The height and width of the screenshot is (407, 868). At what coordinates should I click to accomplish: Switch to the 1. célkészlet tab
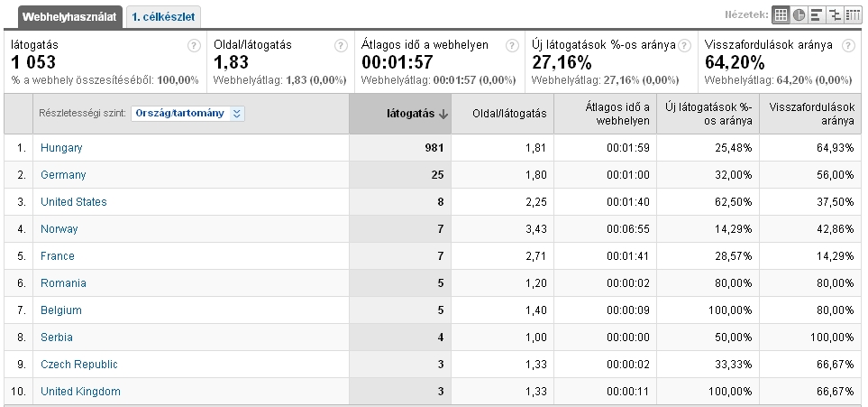[x=163, y=16]
